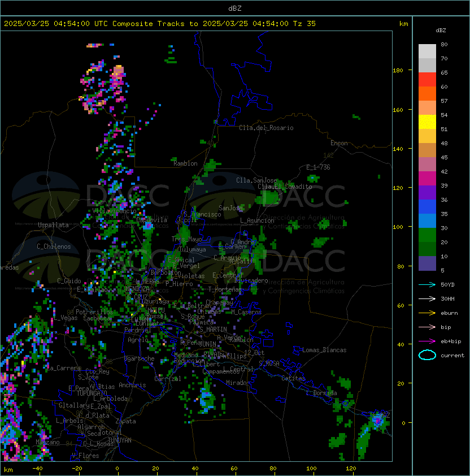The width and height of the screenshot is (470, 476).
Task: Click the magenta storm core at the map's southeast corner
Action: pyautogui.click(x=378, y=421)
